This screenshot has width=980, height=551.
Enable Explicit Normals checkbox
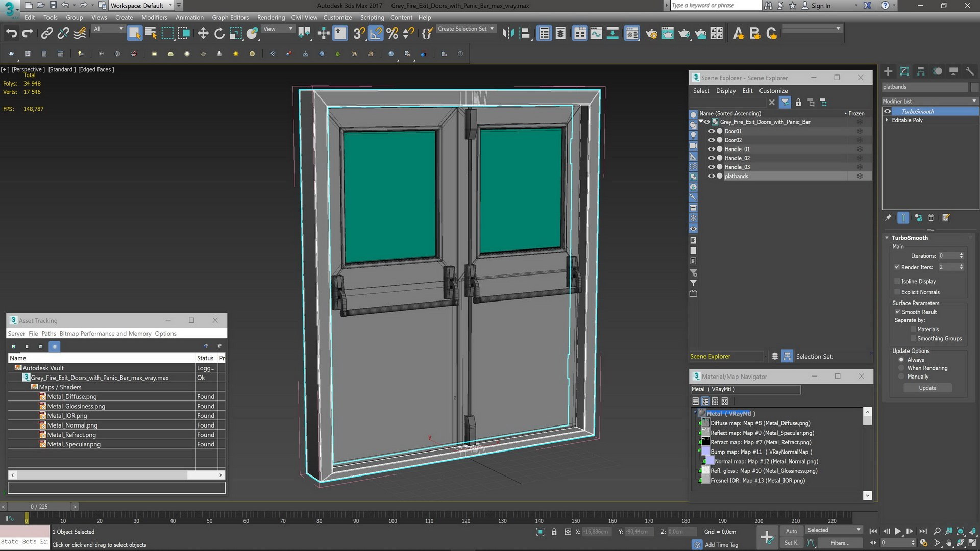click(897, 292)
